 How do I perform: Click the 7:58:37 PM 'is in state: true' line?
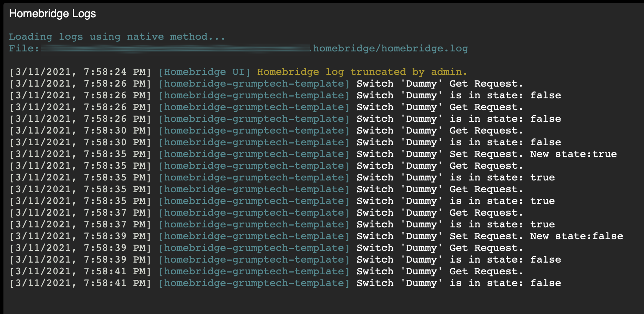point(282,224)
